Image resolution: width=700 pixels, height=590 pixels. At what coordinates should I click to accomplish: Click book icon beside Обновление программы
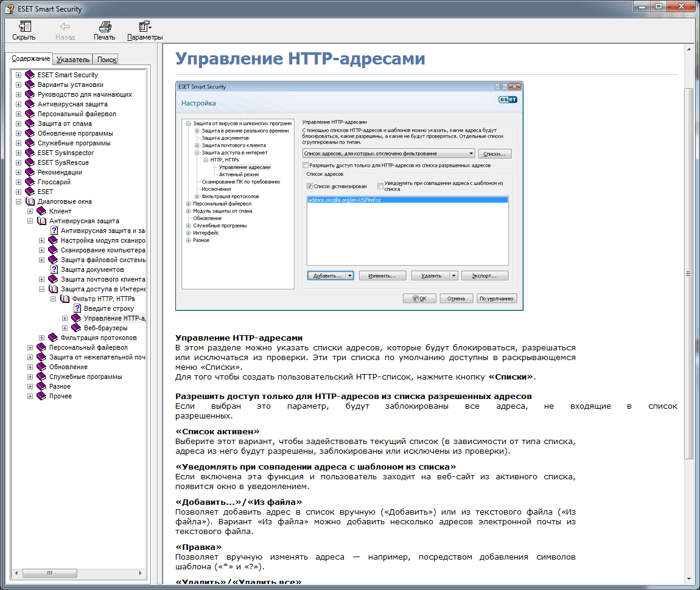[30, 133]
